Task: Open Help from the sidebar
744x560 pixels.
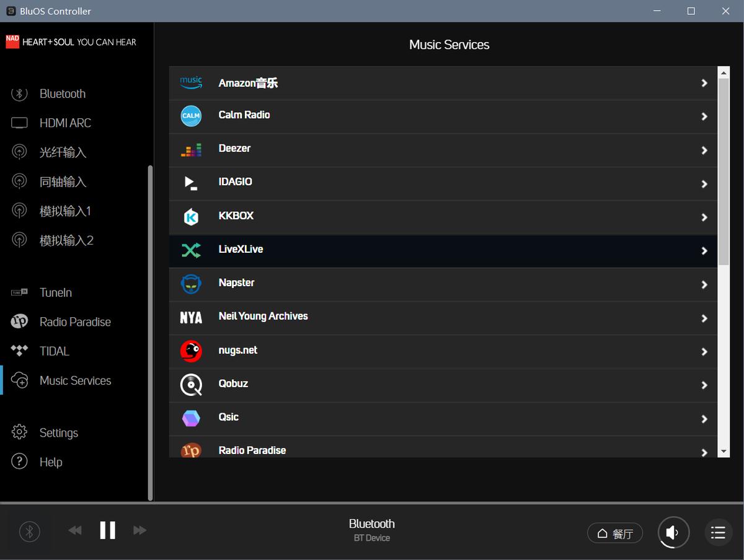Action: pos(51,462)
